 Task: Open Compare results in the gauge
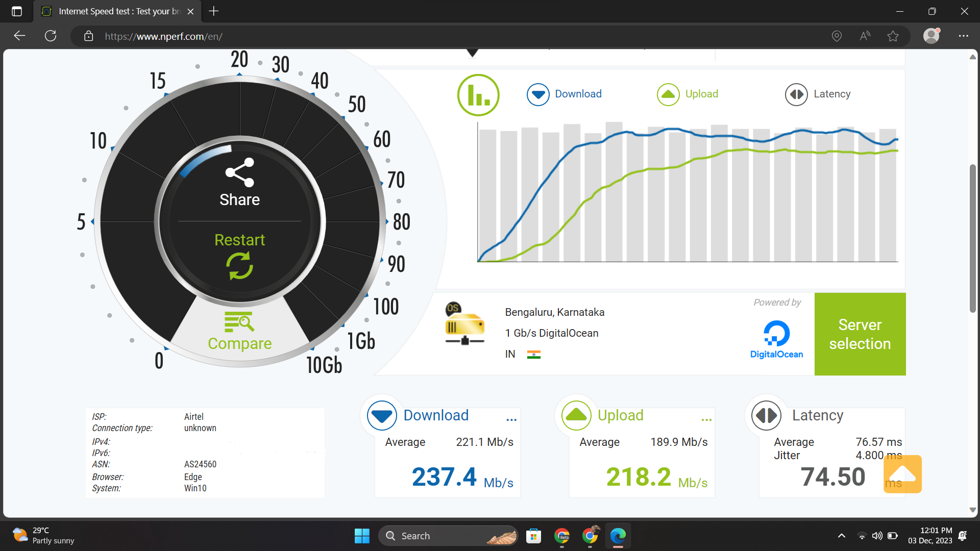239,332
